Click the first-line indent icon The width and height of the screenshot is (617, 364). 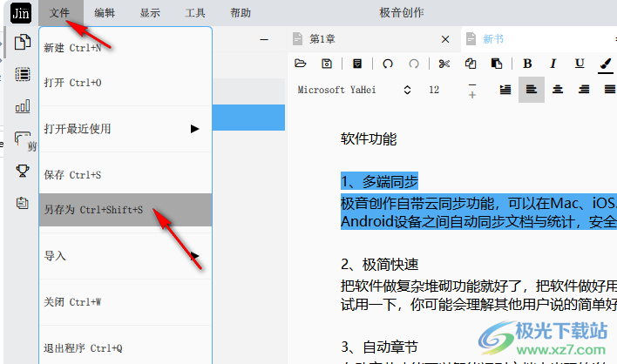(x=505, y=90)
